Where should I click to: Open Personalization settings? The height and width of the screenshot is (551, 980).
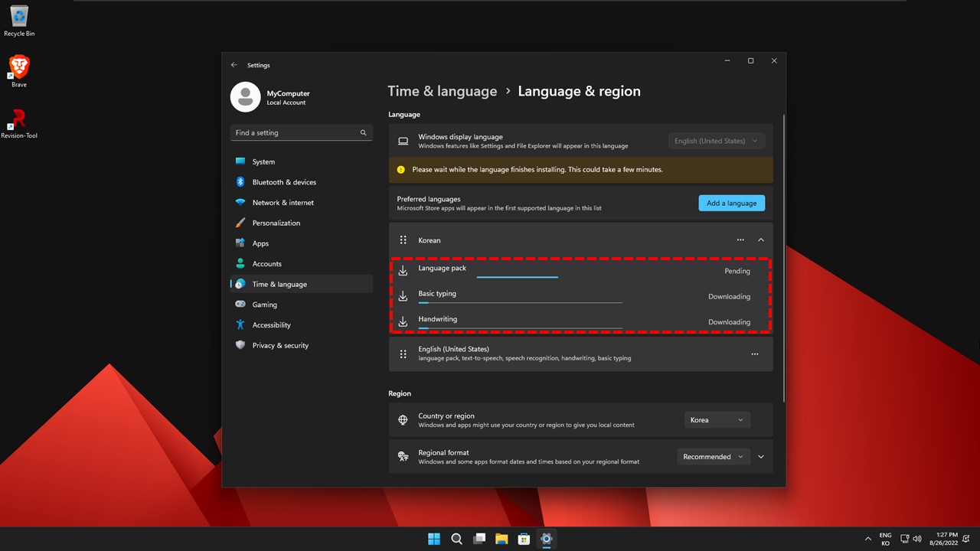(302, 223)
